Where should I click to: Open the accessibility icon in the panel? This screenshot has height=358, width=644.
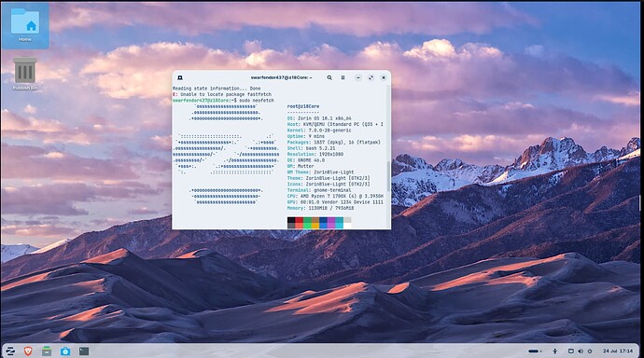pyautogui.click(x=555, y=351)
